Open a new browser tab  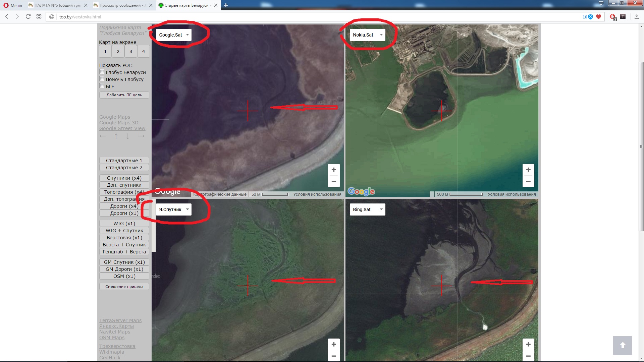[226, 5]
